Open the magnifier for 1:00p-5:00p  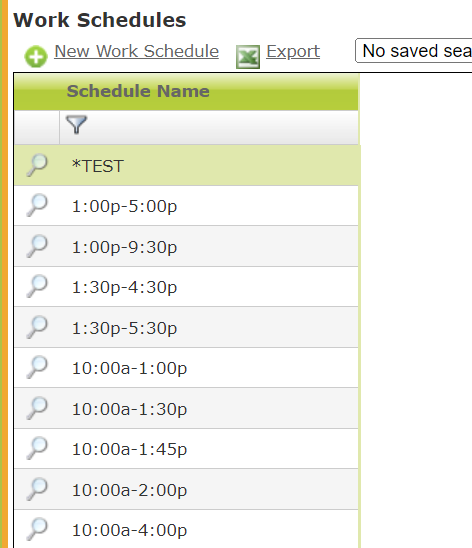pyautogui.click(x=37, y=206)
